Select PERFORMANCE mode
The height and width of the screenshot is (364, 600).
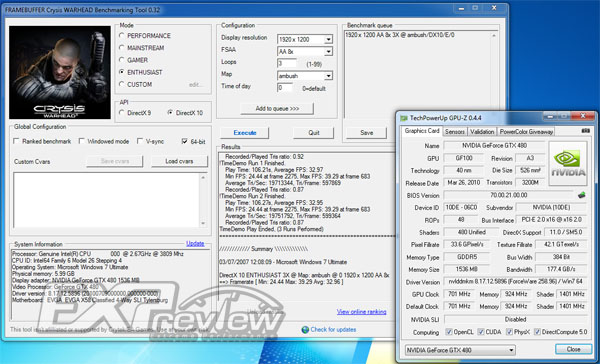click(x=122, y=36)
